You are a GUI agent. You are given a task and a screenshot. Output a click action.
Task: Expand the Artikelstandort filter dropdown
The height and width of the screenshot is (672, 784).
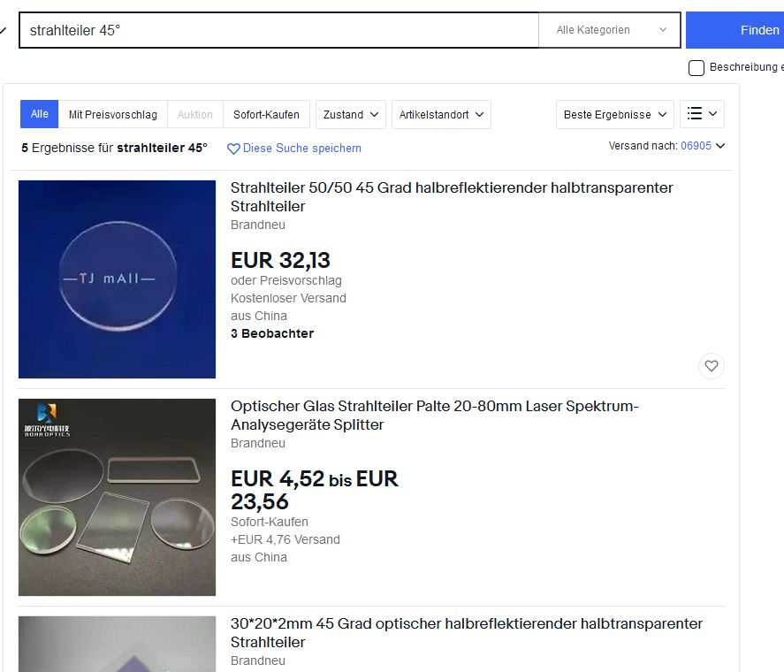pyautogui.click(x=441, y=114)
